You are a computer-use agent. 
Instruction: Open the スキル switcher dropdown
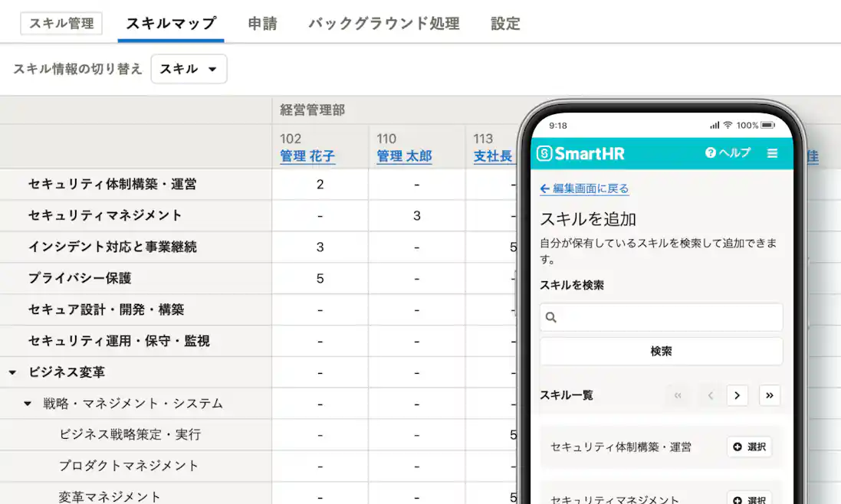tap(189, 69)
